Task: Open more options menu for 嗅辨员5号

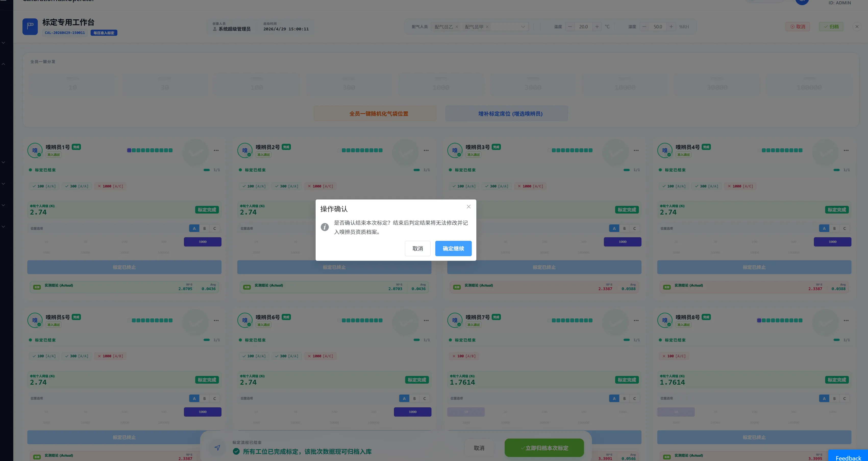Action: [x=216, y=320]
